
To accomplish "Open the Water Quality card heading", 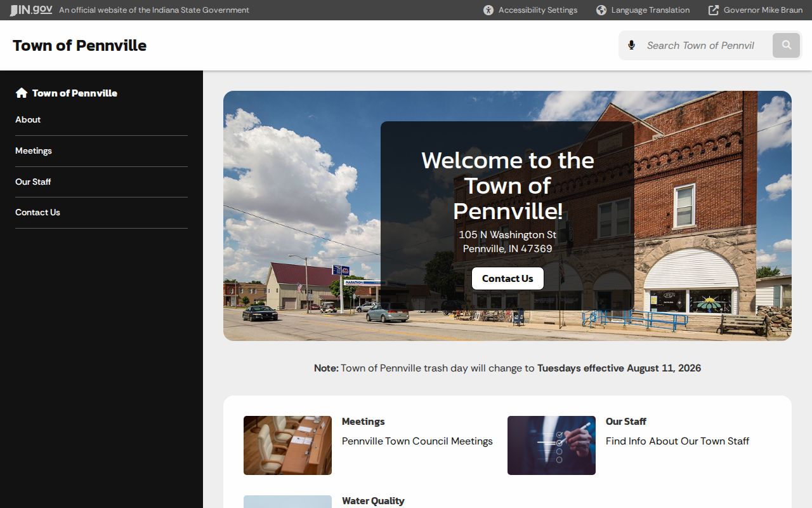I will pyautogui.click(x=373, y=500).
